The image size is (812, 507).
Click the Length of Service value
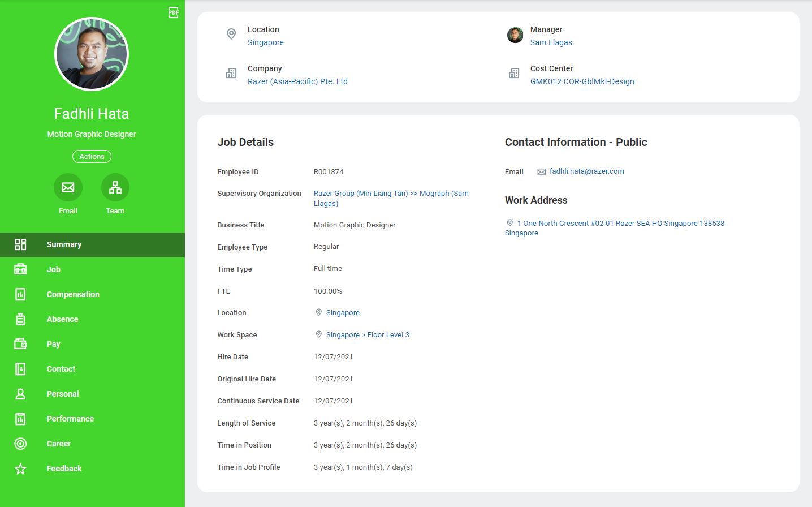(x=365, y=423)
